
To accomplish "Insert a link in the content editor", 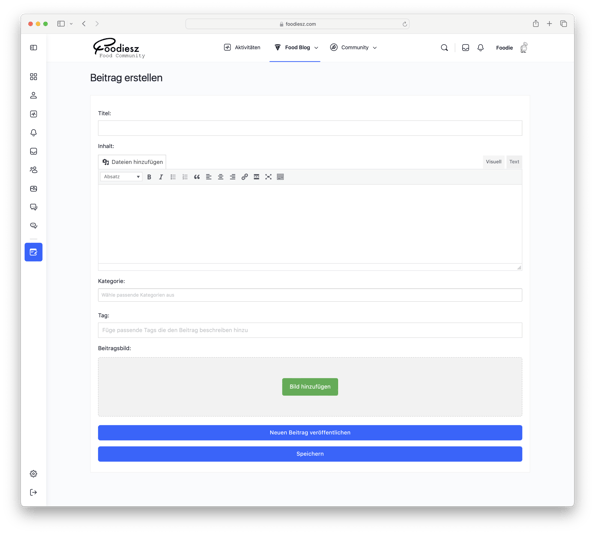I will (245, 177).
